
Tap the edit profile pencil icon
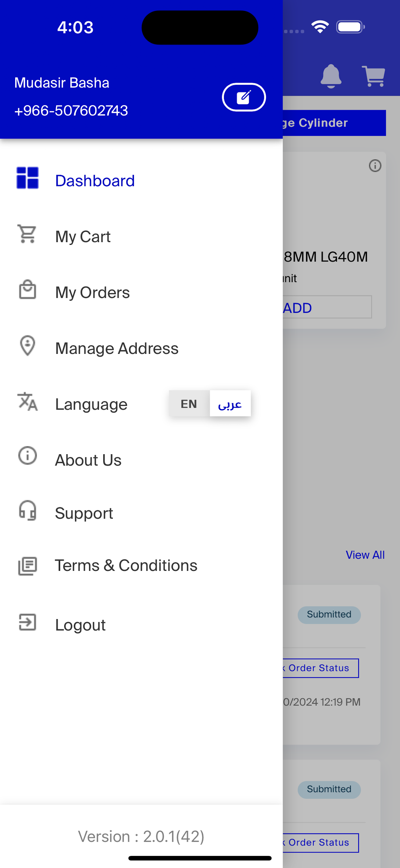pos(244,97)
